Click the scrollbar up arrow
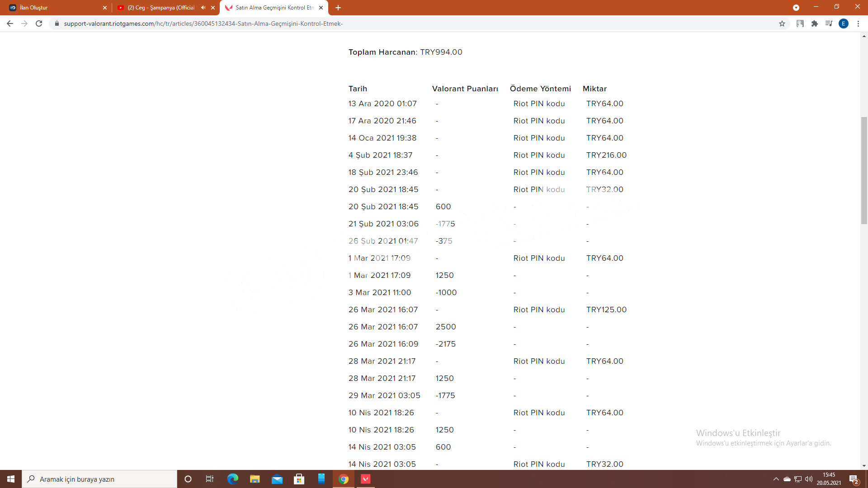This screenshot has height=488, width=868. 864,36
